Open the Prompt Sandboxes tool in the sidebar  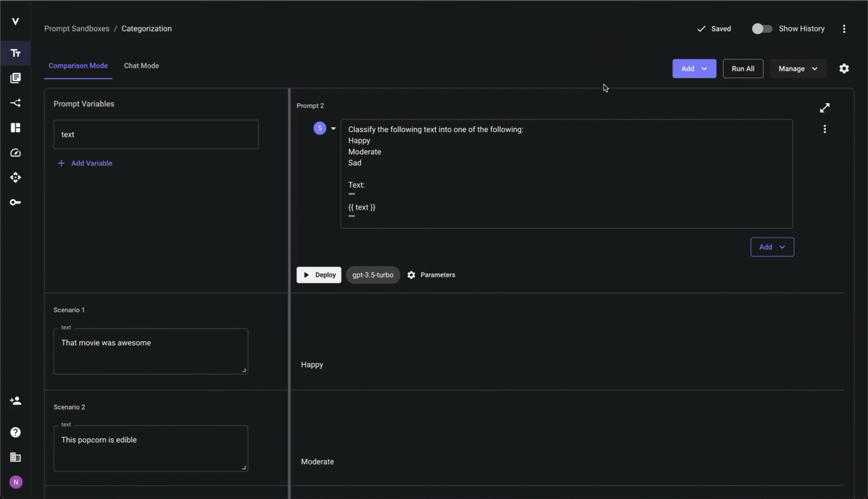[15, 53]
